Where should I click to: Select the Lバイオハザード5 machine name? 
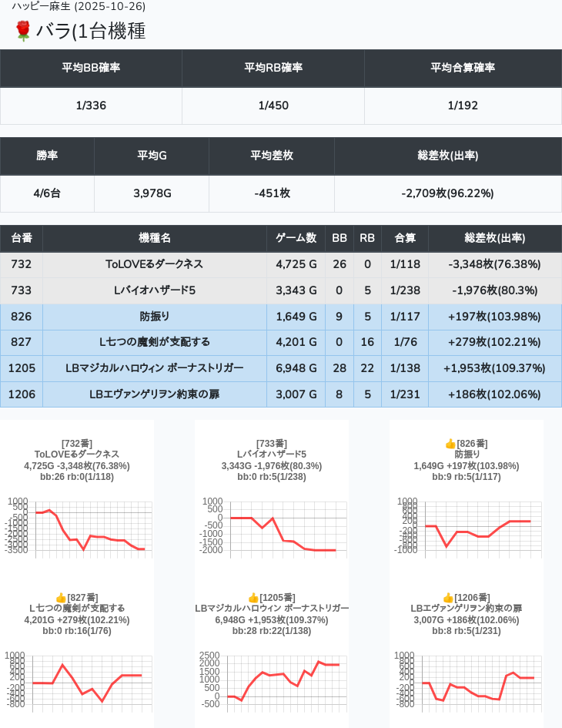(x=154, y=290)
